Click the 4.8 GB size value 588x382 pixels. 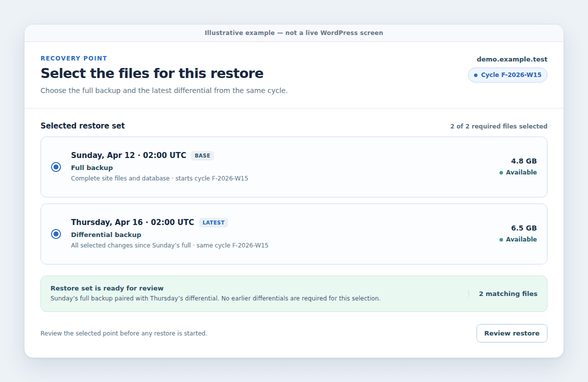524,161
